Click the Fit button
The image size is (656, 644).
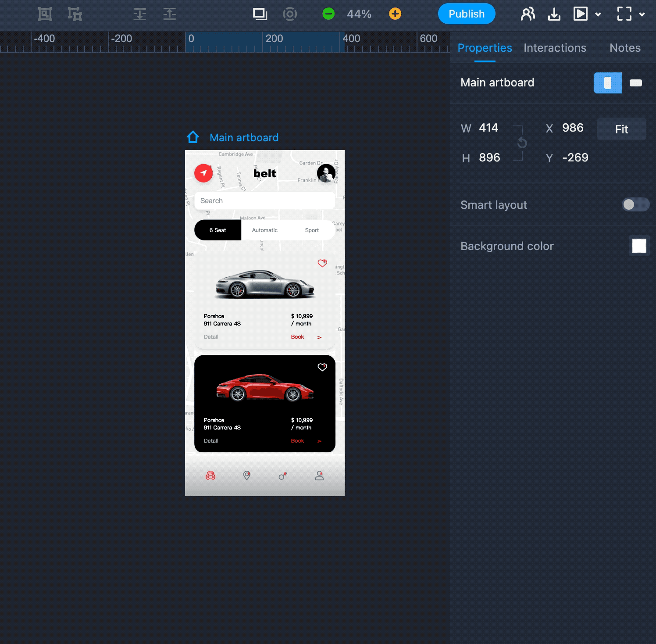[621, 129]
